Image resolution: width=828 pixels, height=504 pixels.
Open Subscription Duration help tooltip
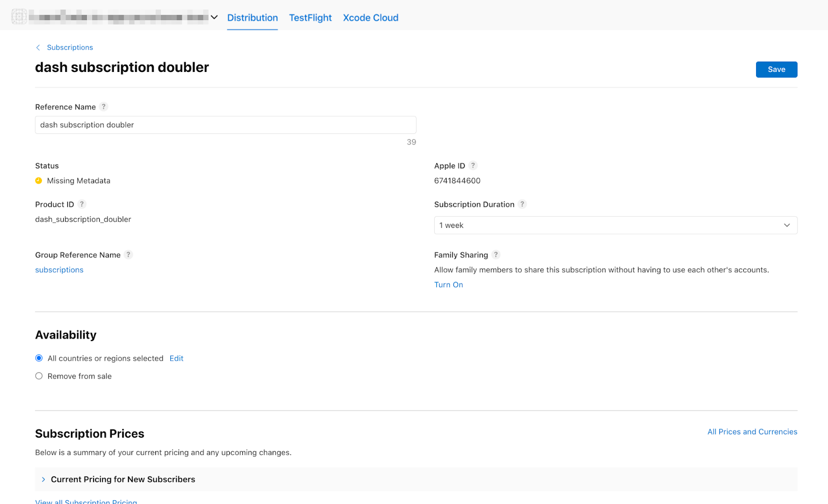point(522,204)
